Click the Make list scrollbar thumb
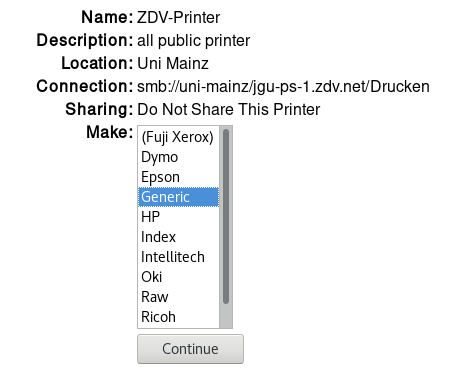Screen dimensions: 470x378 (x=226, y=216)
